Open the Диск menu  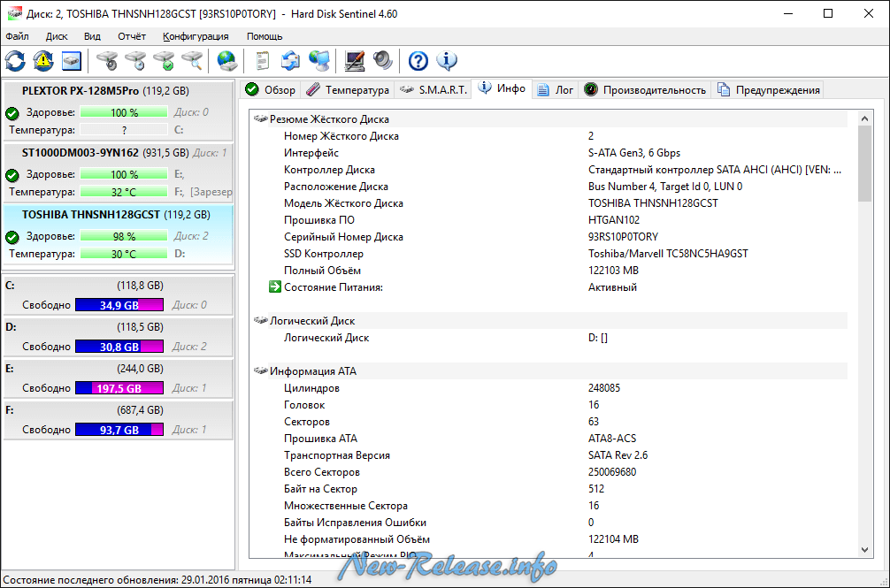pos(57,36)
